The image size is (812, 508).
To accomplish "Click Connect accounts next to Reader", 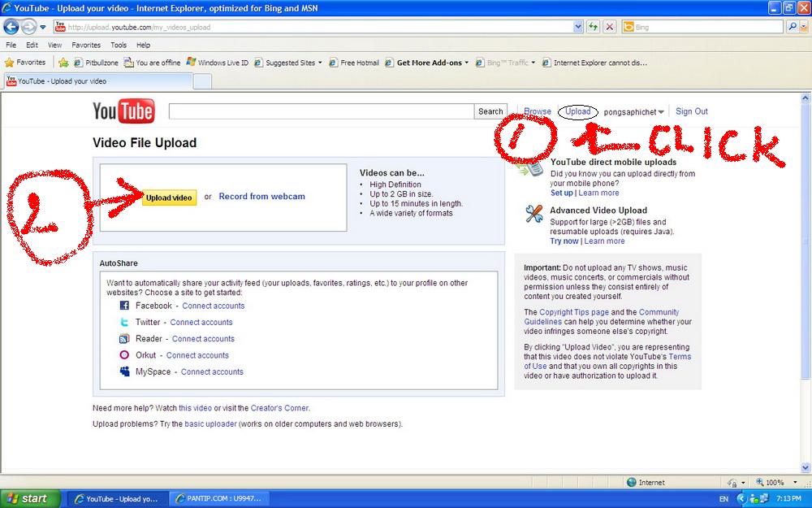I will 203,339.
